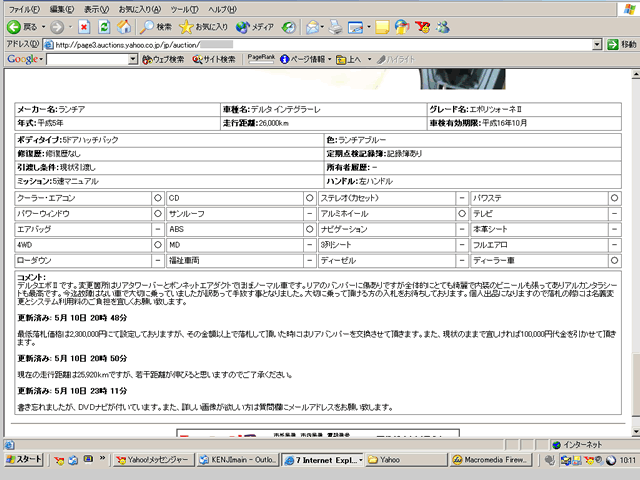Image resolution: width=640 pixels, height=480 pixels.
Task: Open the Back button history arrow
Action: point(43,27)
